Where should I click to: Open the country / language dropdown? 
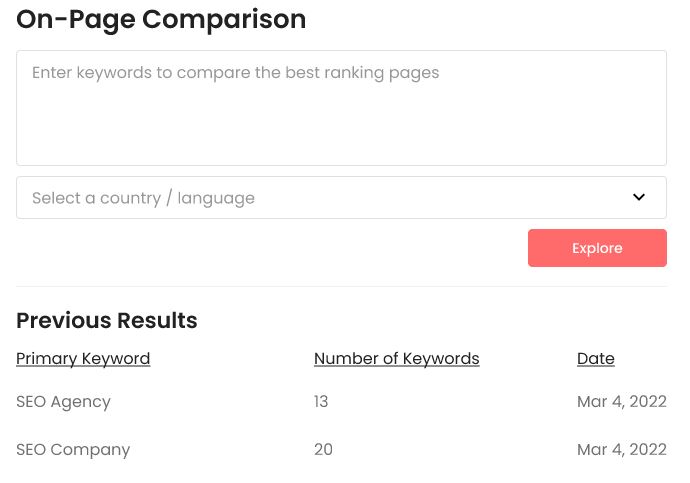point(341,198)
